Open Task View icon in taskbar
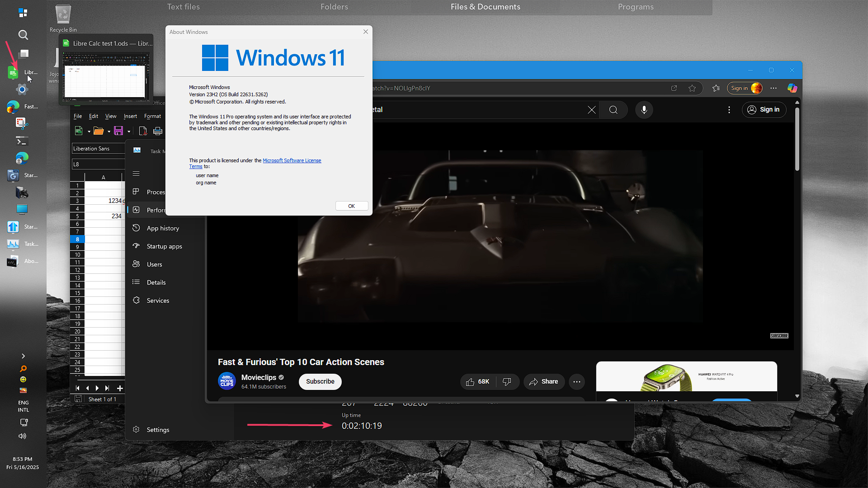The width and height of the screenshot is (868, 488). coord(23,54)
